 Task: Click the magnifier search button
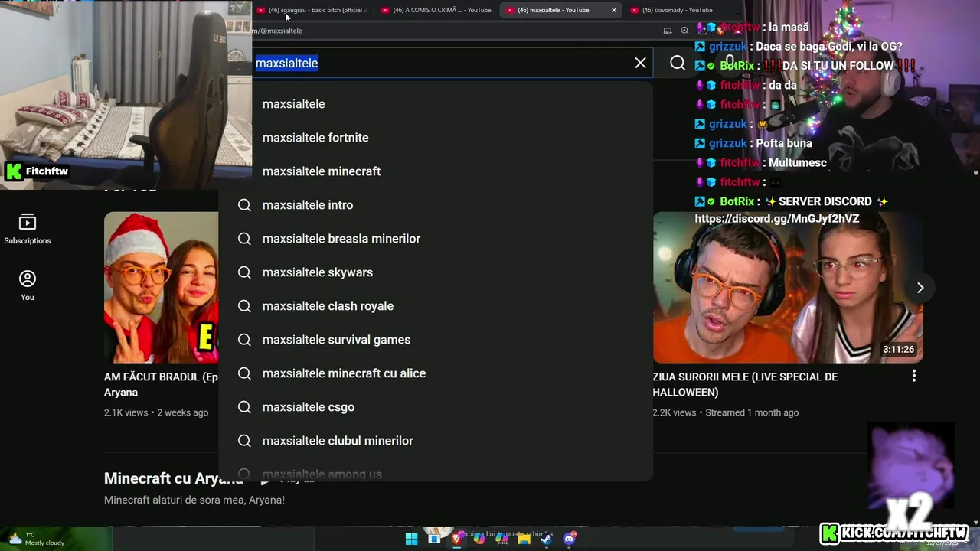(x=678, y=63)
